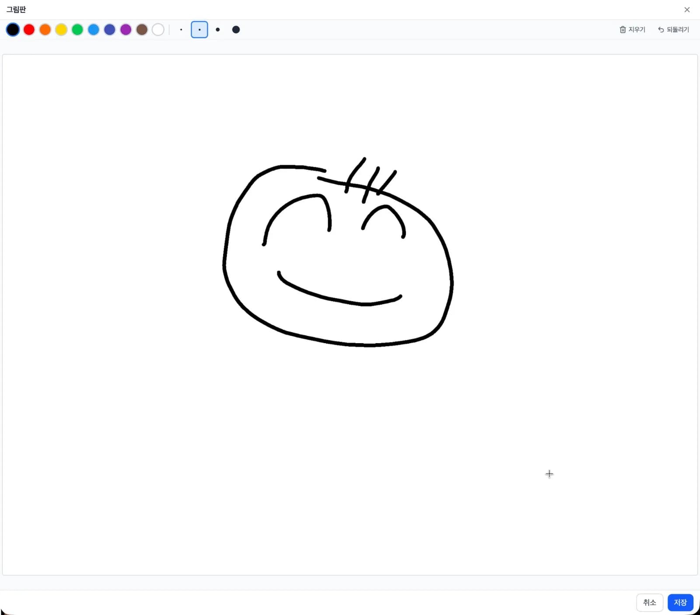Close the 그림판 dialog with X
700x615 pixels.
click(x=687, y=10)
